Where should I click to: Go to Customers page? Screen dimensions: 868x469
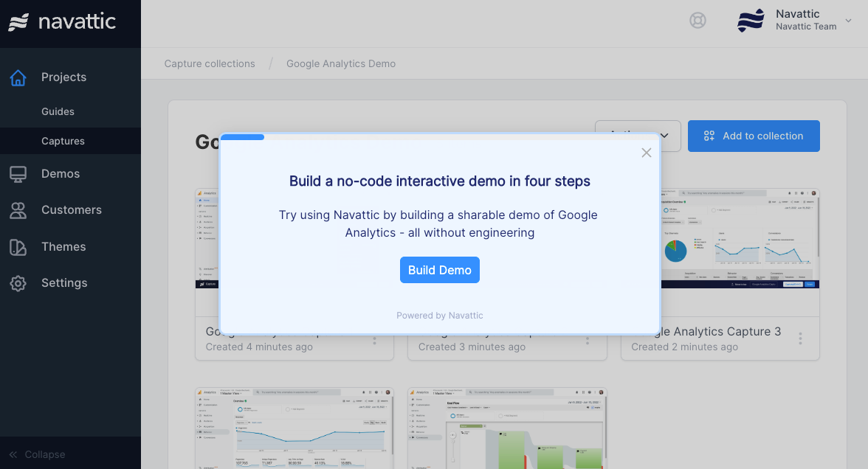[72, 210]
